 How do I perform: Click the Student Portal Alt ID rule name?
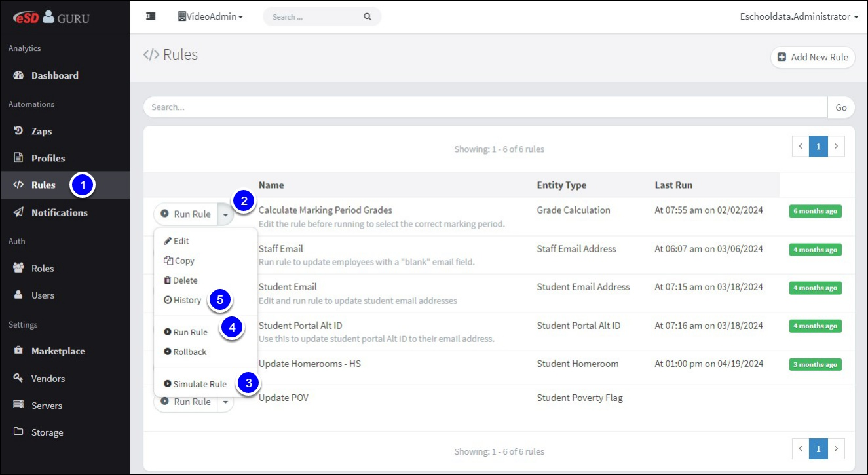click(301, 326)
